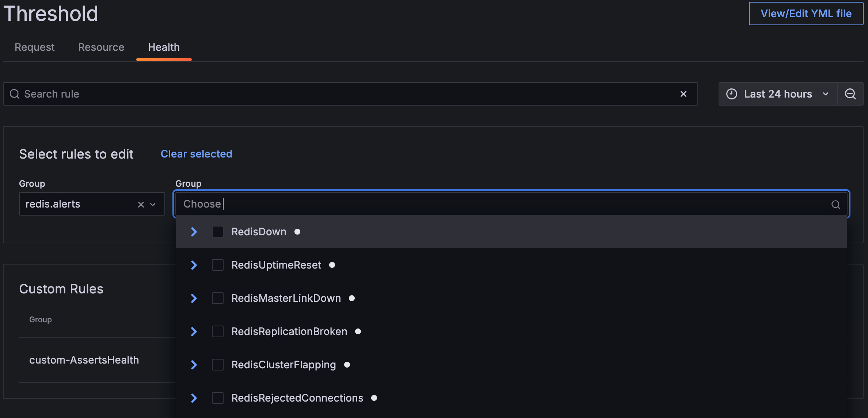
Task: Switch to the Request tab
Action: [34, 47]
